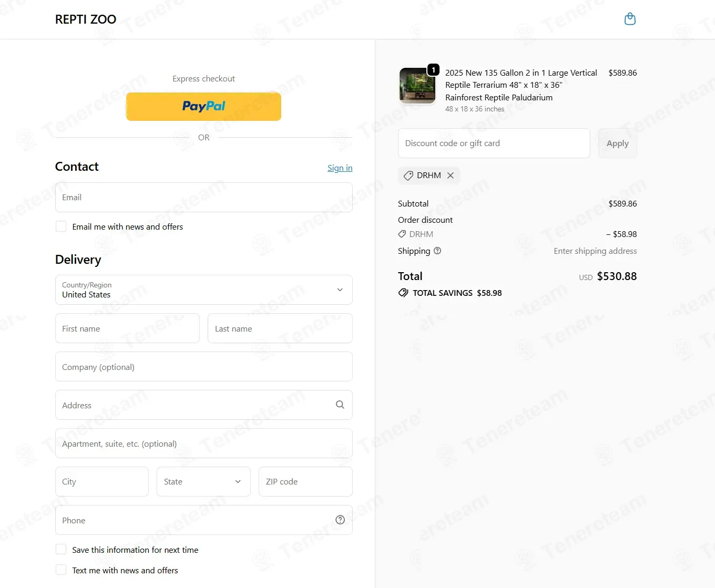715x588 pixels.
Task: Click the Apply discount button
Action: tap(618, 143)
